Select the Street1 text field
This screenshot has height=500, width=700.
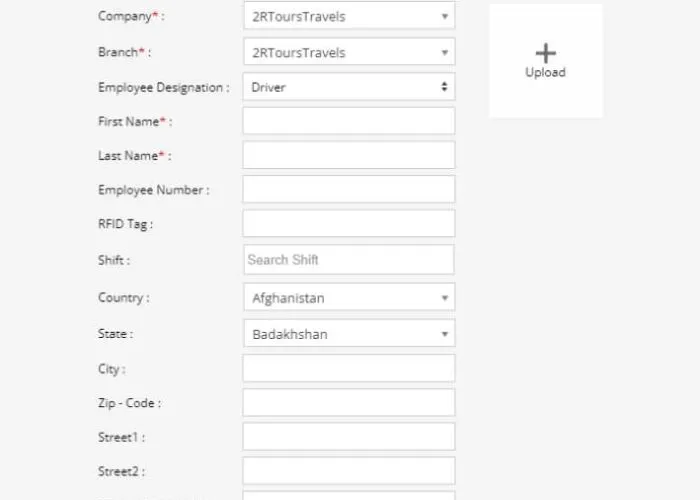point(348,436)
